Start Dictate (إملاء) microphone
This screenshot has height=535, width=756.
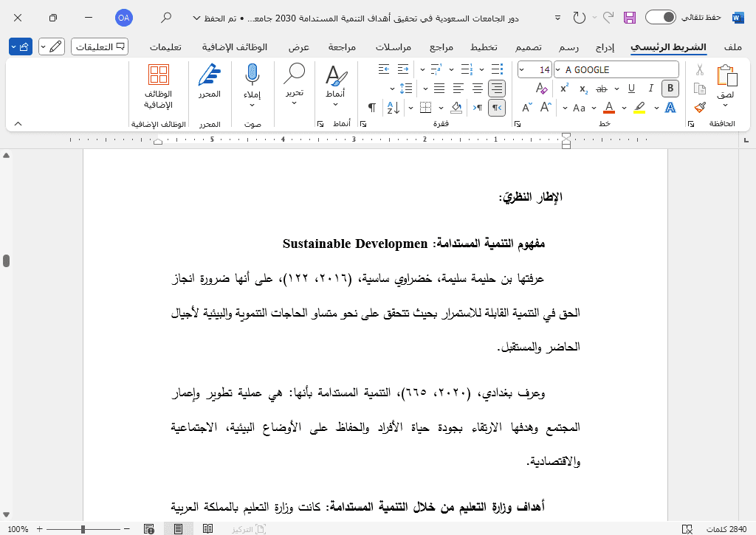[252, 85]
